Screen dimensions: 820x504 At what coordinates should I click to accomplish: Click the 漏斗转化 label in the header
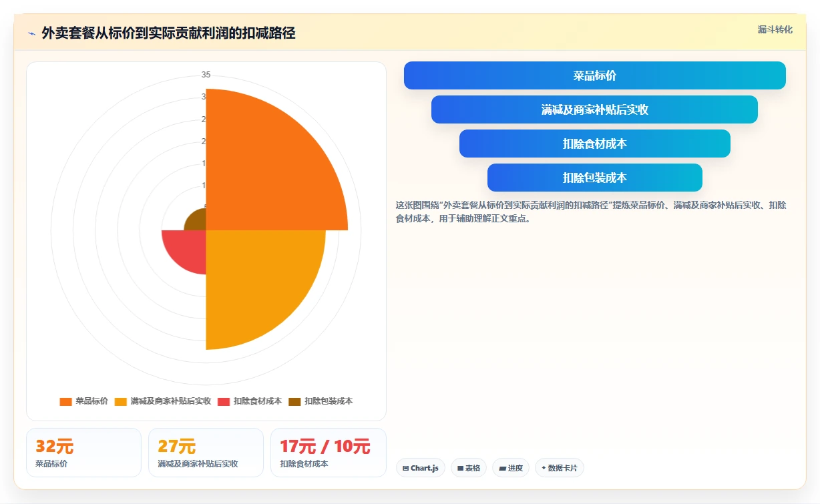point(775,29)
